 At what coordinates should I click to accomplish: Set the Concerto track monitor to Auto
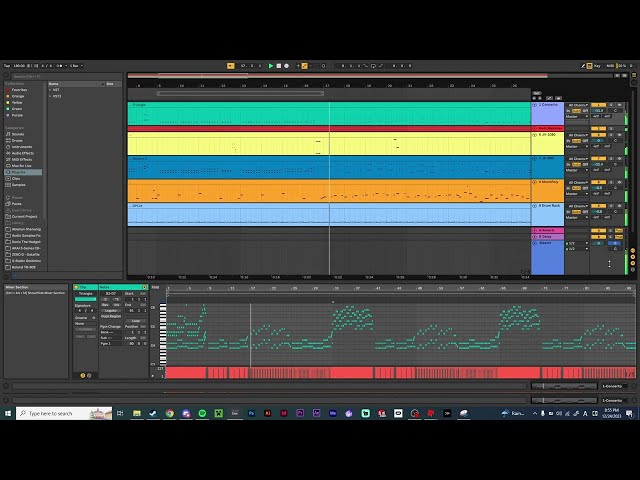576,111
